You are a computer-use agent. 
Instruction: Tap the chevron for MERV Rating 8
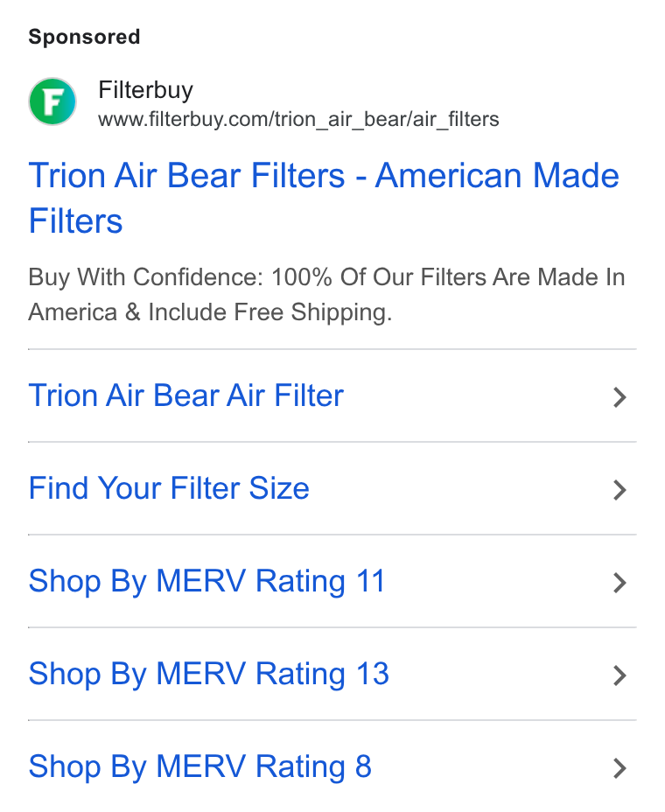tap(619, 768)
